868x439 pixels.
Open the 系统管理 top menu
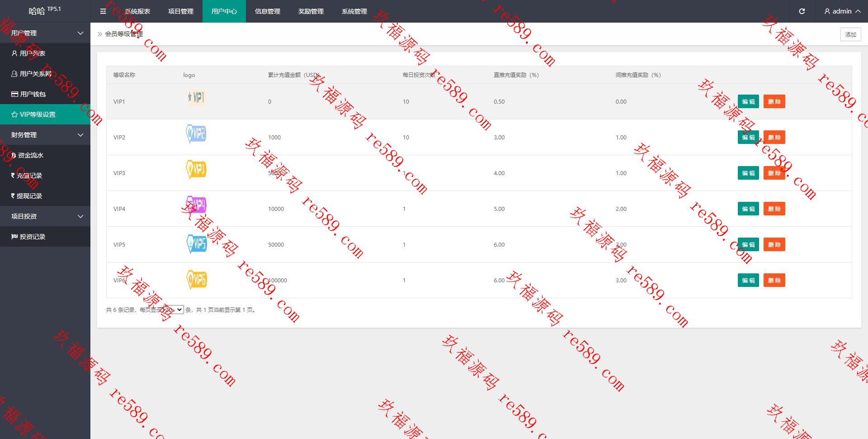354,11
